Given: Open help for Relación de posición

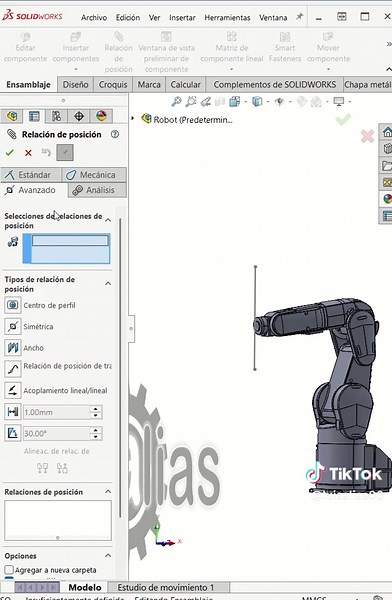Looking at the screenshot, I should (114, 134).
